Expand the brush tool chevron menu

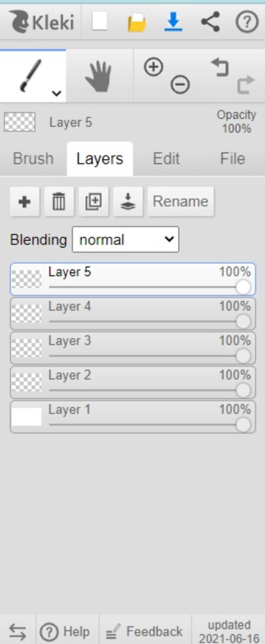pyautogui.click(x=56, y=93)
